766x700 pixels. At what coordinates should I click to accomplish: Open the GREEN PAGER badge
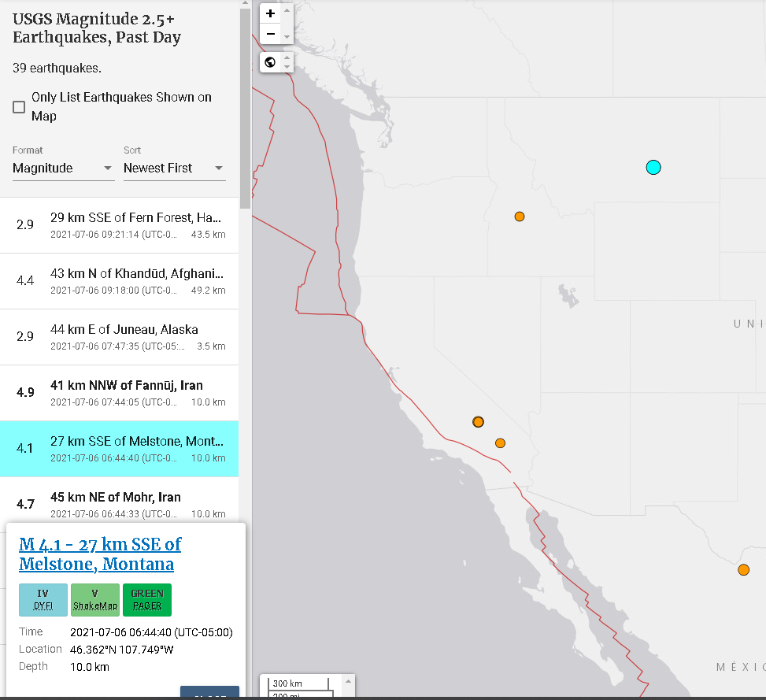147,600
